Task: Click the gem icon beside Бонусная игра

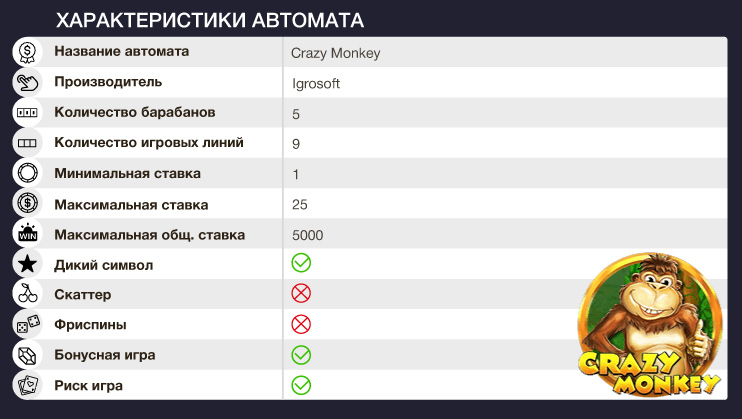Action: tap(27, 355)
